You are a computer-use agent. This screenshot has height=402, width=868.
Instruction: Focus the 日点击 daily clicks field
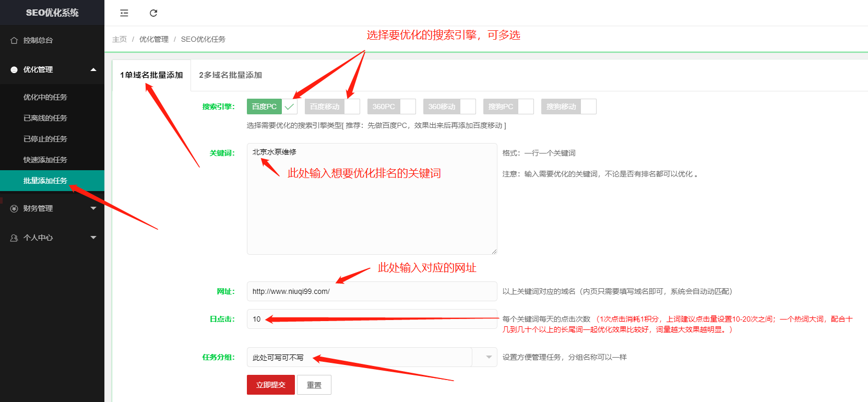tap(372, 319)
